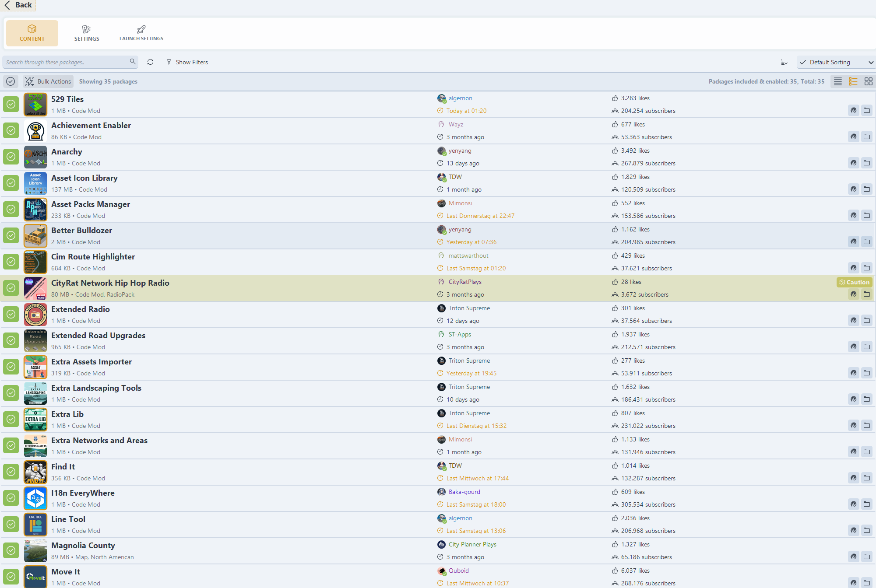Open the Default Sorting dropdown

click(835, 62)
